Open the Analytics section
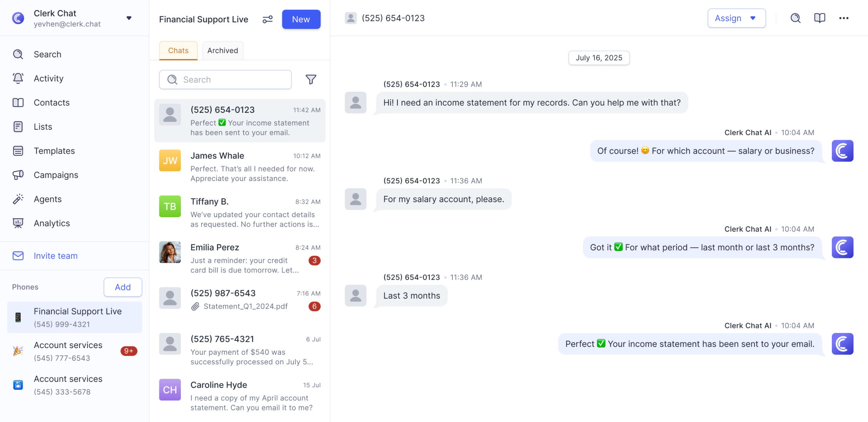Image resolution: width=868 pixels, height=422 pixels. tap(52, 223)
